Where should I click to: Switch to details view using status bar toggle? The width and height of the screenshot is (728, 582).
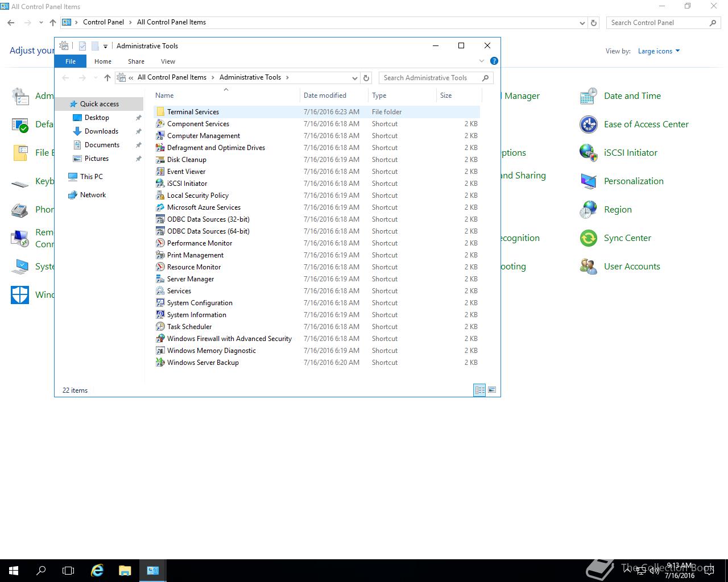coord(479,390)
